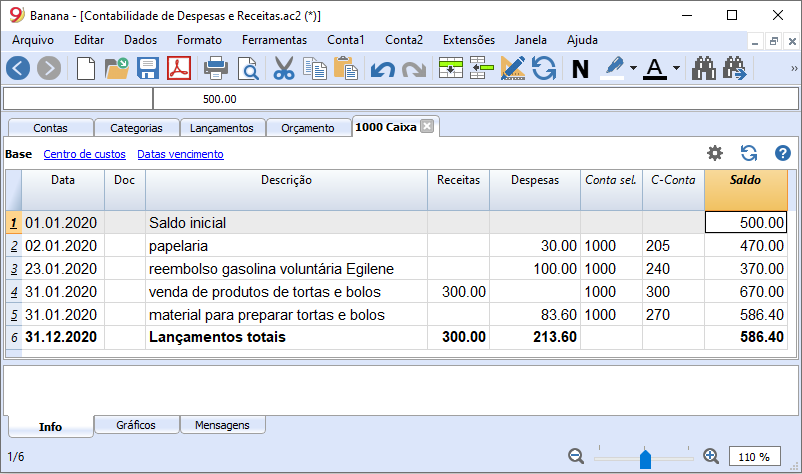Expand the highlighter color dropdown arrow

(633, 68)
